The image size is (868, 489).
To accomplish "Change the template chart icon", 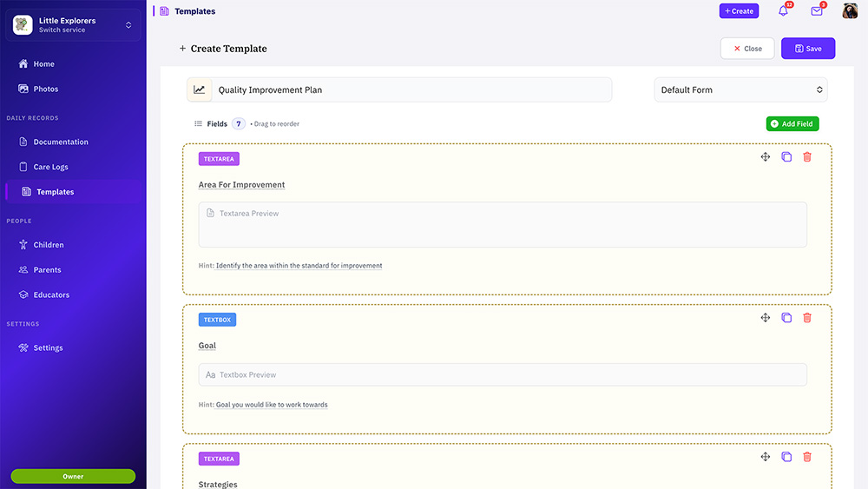I will (200, 89).
